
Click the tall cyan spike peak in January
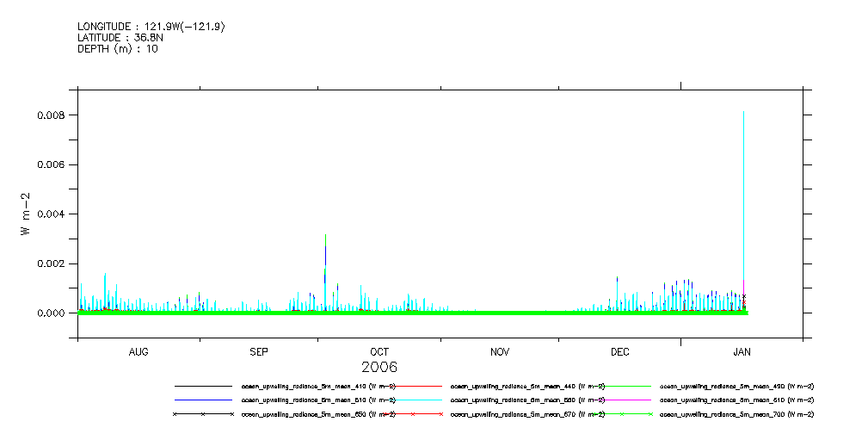(743, 113)
